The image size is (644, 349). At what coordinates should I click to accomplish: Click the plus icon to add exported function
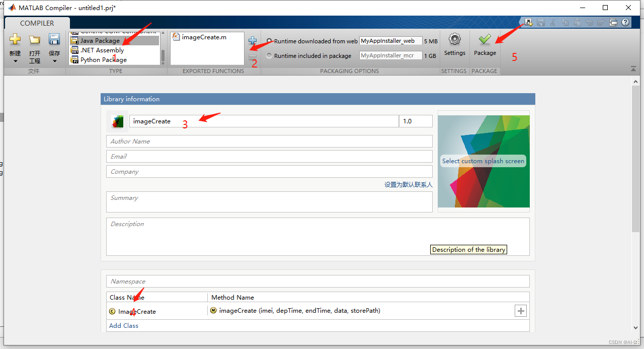tap(253, 40)
